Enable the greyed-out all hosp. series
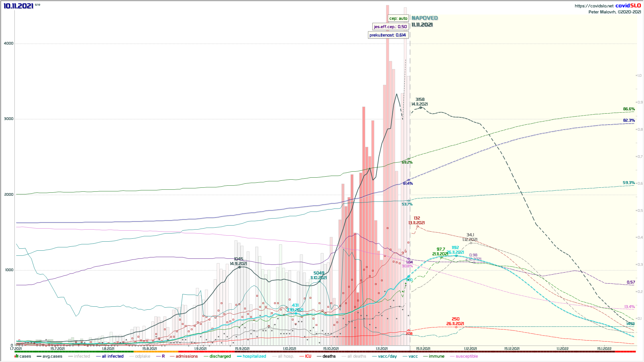This screenshot has width=644, height=362. coord(286,356)
